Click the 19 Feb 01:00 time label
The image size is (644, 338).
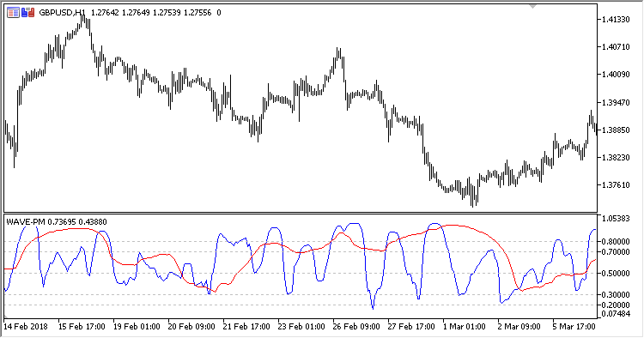point(137,327)
